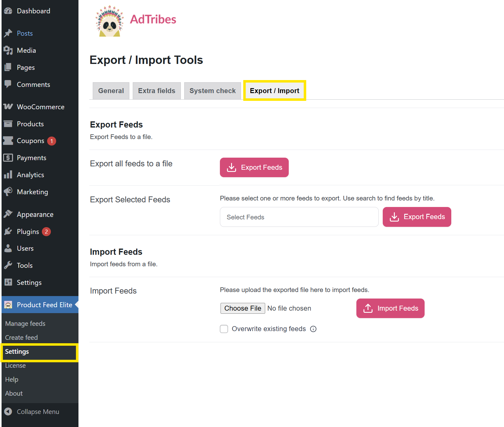Open the System check tab
The height and width of the screenshot is (427, 504).
click(212, 91)
